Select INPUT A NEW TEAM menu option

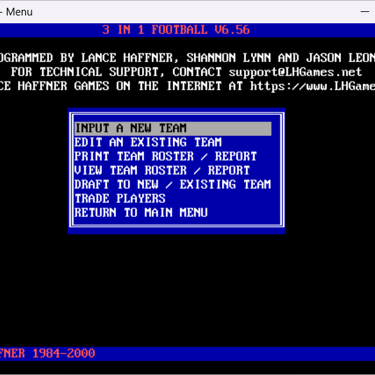(x=173, y=128)
